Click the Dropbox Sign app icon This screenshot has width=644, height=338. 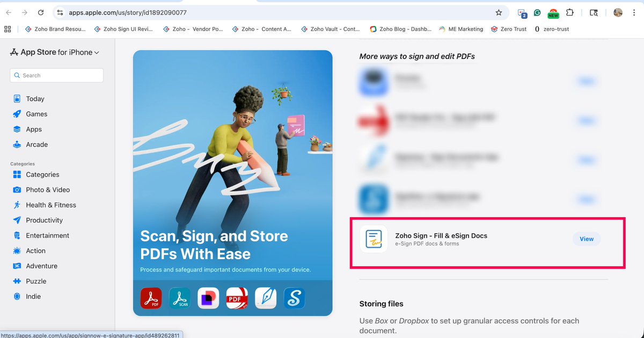click(x=208, y=298)
